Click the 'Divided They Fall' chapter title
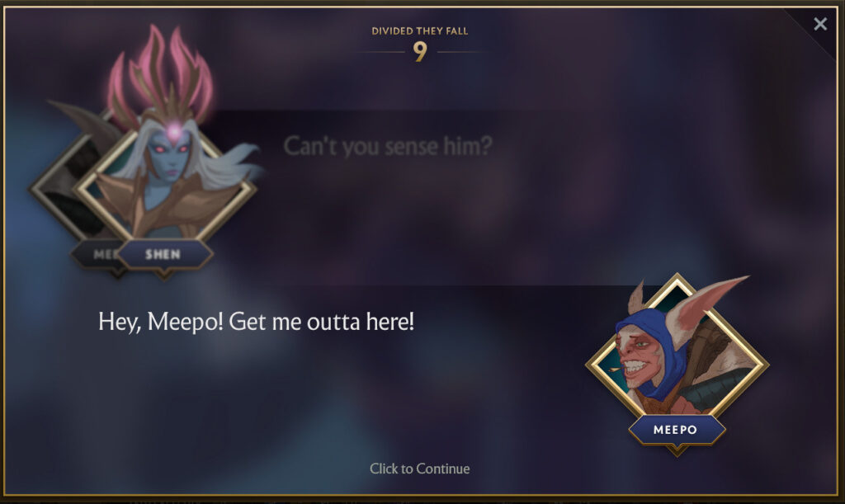The width and height of the screenshot is (845, 504). point(420,31)
